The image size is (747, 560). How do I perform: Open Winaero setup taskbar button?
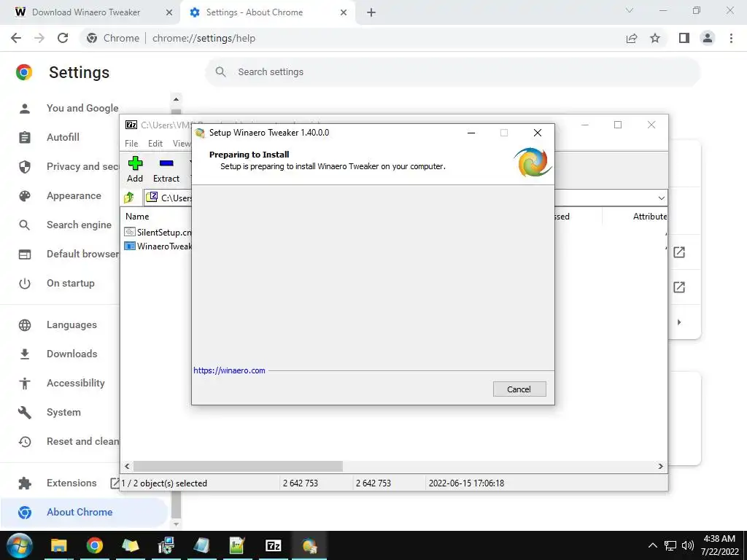309,545
